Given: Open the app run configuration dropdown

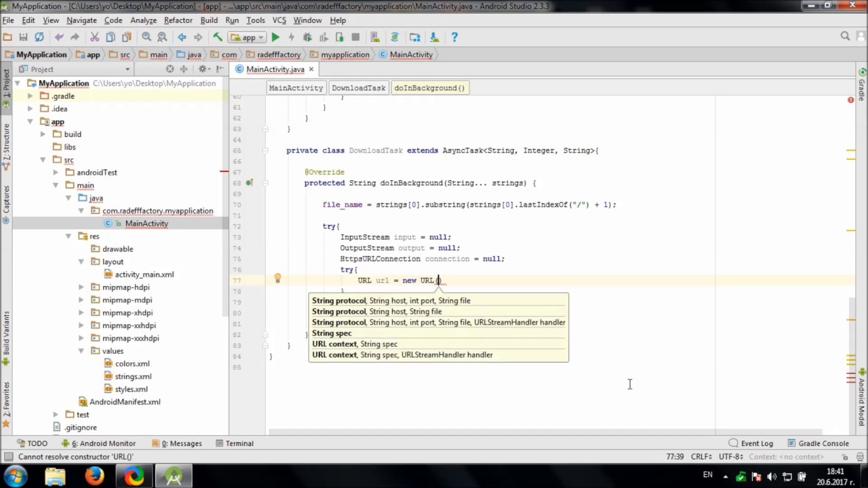Looking at the screenshot, I should (x=248, y=37).
